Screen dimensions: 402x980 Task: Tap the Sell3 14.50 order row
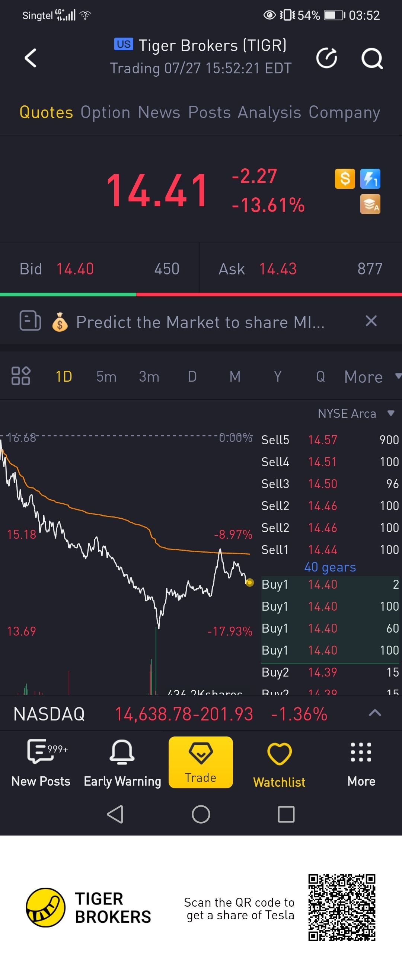(x=330, y=484)
